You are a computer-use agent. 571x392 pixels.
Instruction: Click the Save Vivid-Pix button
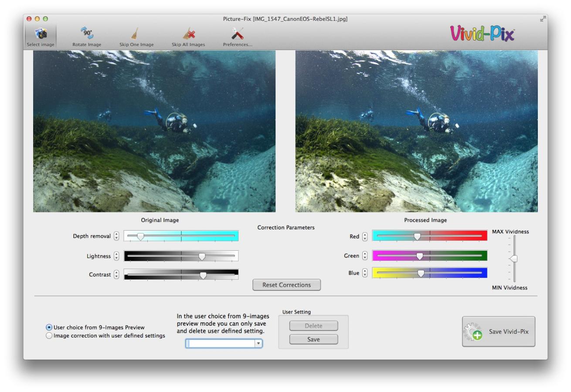(498, 332)
